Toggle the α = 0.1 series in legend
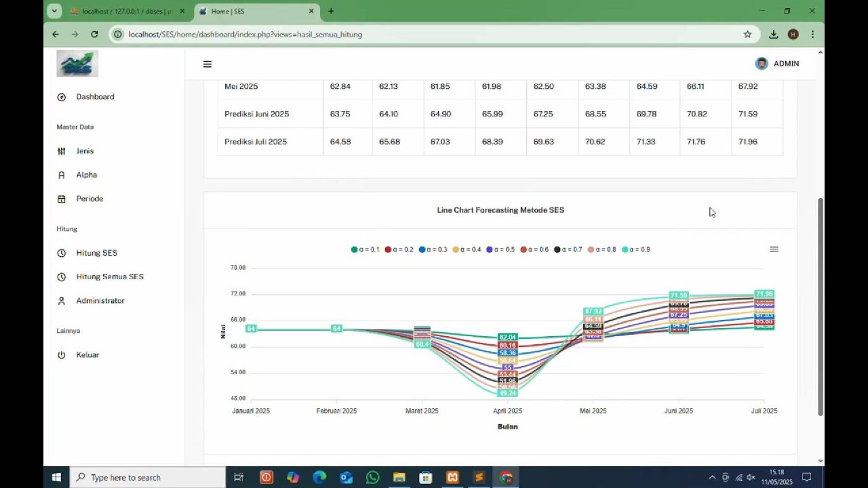The height and width of the screenshot is (488, 868). (365, 249)
